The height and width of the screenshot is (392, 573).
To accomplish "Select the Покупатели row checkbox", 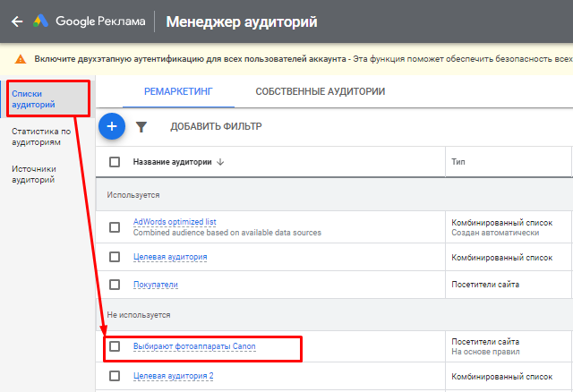I will pos(115,285).
